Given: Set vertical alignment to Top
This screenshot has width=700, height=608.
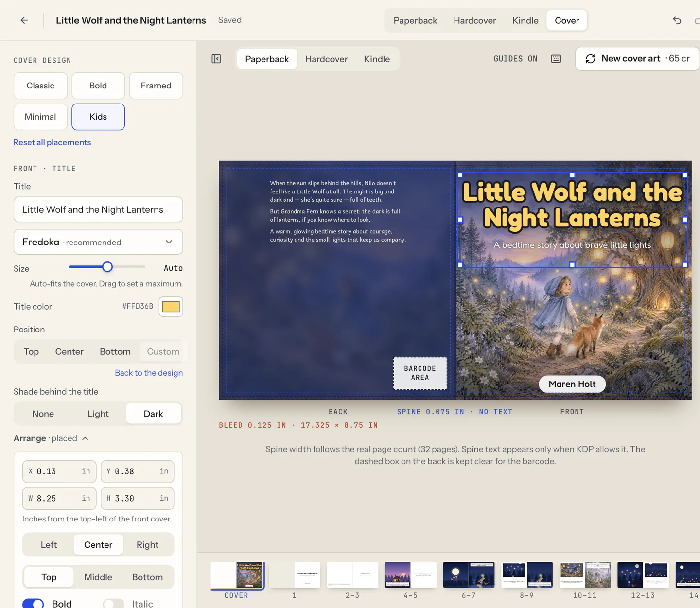Looking at the screenshot, I should point(49,577).
